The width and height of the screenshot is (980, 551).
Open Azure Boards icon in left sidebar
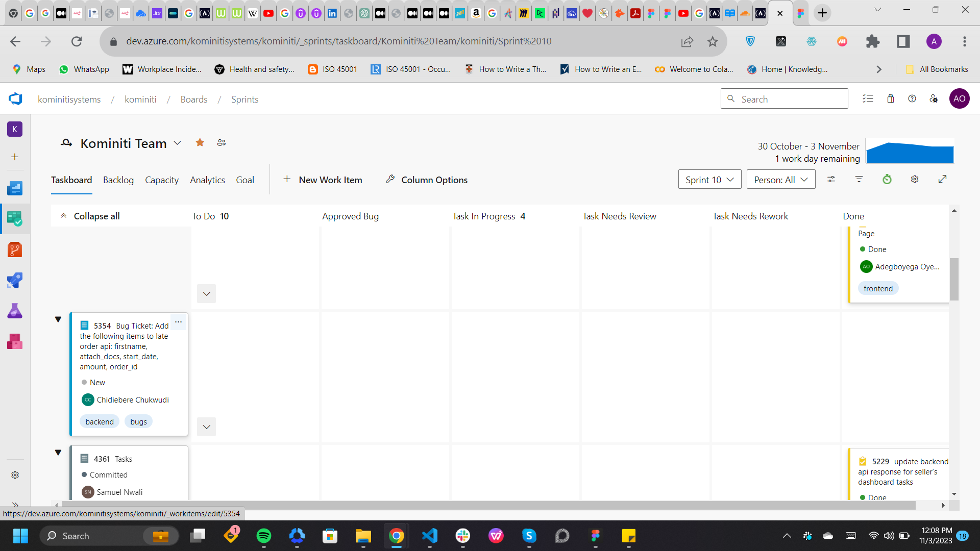point(15,219)
